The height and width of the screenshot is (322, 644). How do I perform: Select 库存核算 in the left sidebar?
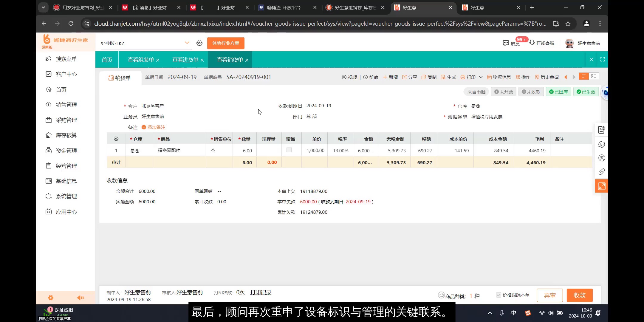pyautogui.click(x=66, y=135)
